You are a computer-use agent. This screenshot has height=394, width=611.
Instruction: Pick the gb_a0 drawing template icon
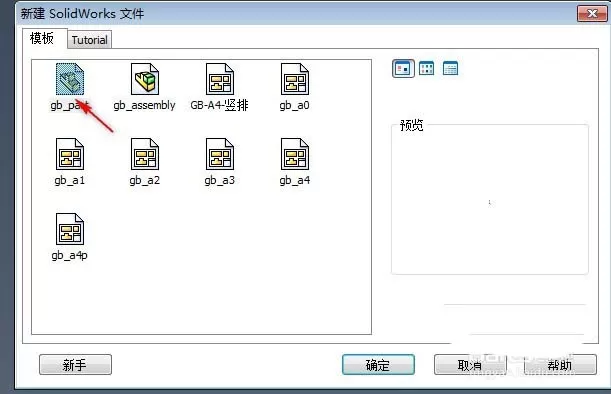[x=295, y=79]
